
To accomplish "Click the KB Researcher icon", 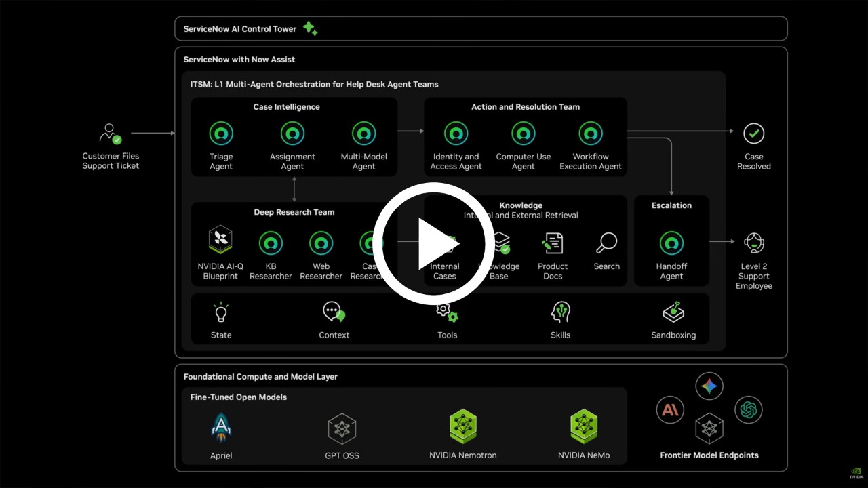I will tap(271, 243).
